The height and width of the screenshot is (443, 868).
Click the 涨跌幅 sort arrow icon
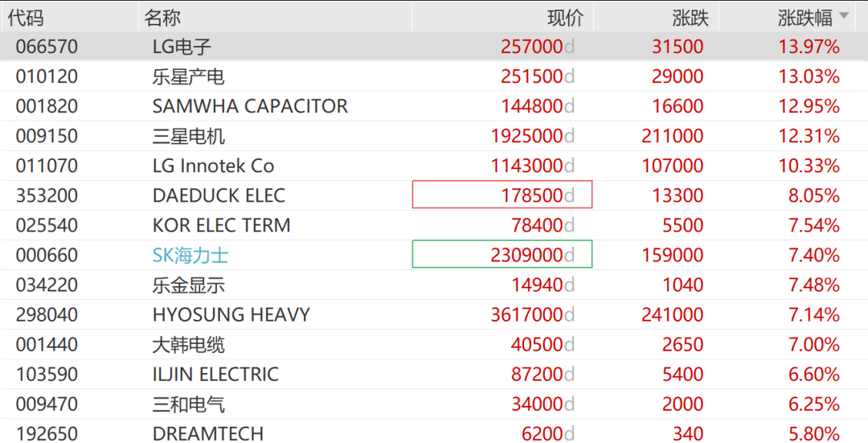coord(844,15)
